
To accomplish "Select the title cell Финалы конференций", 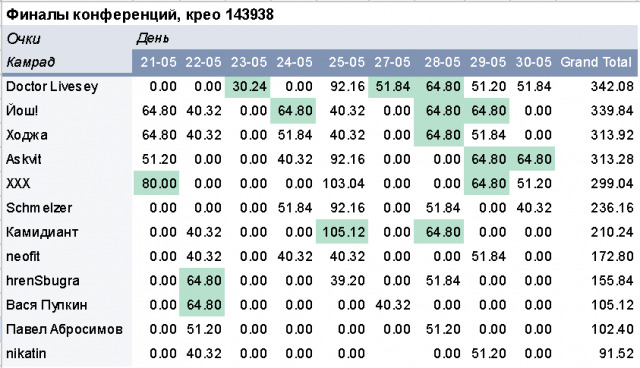I will click(x=140, y=15).
